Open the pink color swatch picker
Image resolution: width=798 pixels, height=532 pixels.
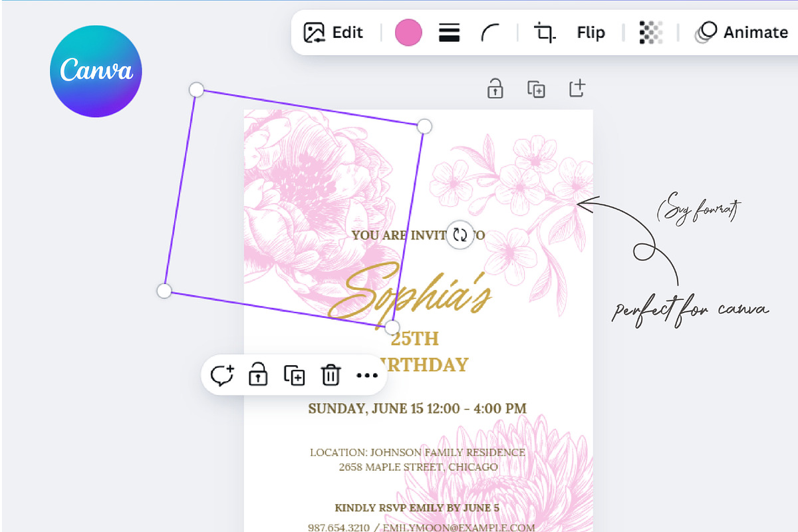408,33
